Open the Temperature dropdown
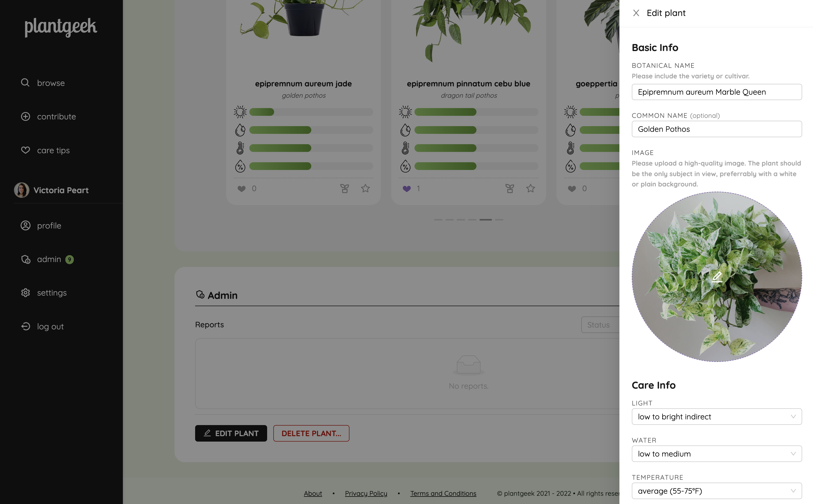Image resolution: width=813 pixels, height=504 pixels. (717, 491)
